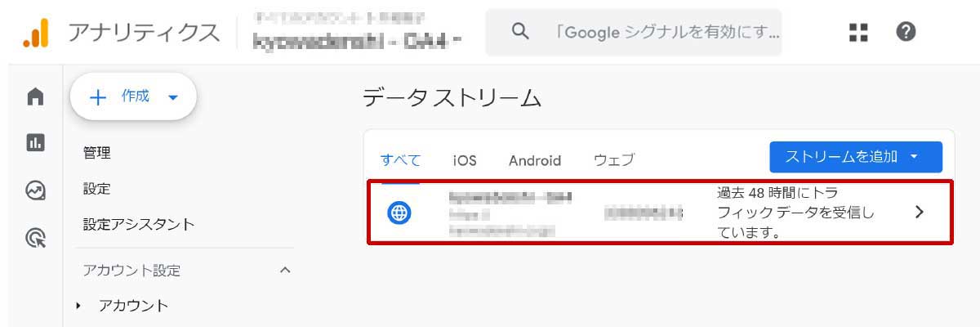Screen dimensions: 980x327
Task: Collapse the アカウント設定 section
Action: click(285, 270)
